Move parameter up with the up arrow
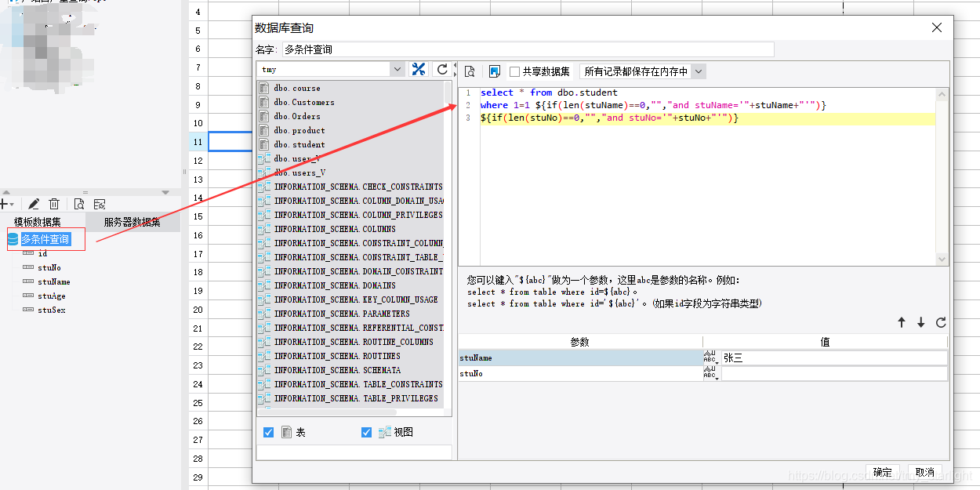The image size is (980, 490). coord(902,322)
